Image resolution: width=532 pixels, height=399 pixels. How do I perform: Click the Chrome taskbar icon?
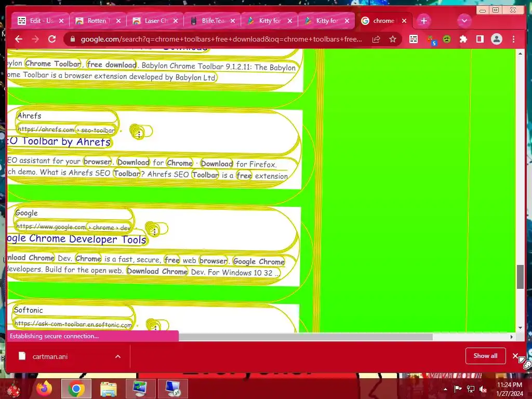[x=76, y=389]
